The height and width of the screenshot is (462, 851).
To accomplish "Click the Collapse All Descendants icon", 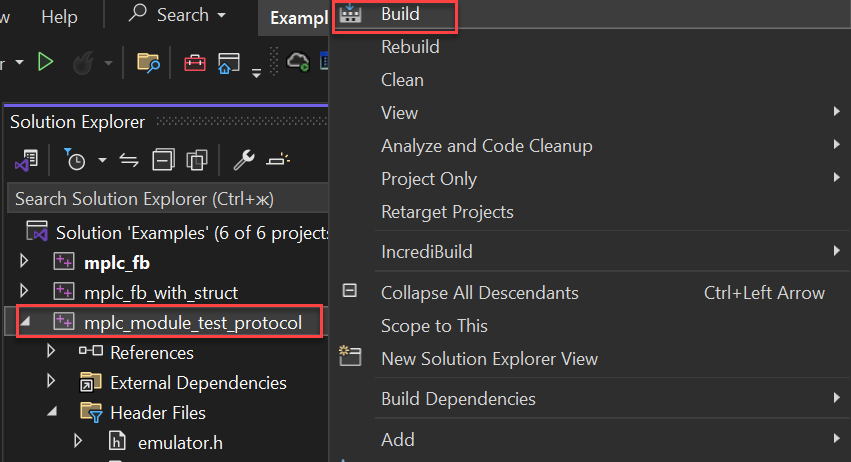I will click(x=350, y=290).
